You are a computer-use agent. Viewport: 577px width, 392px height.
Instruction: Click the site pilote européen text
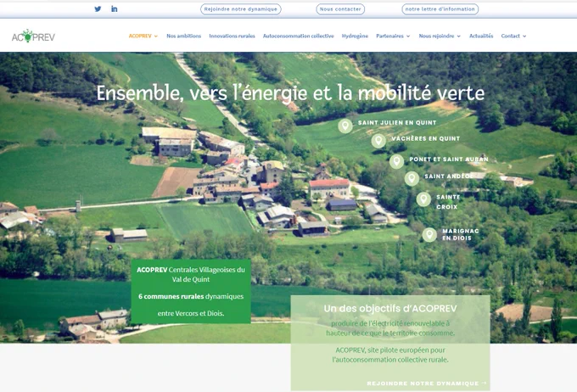tap(390, 355)
